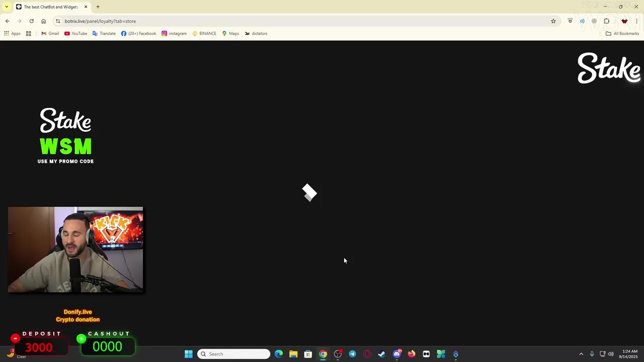Open the clock showing 1:24 AM
644x362 pixels.
point(629,354)
